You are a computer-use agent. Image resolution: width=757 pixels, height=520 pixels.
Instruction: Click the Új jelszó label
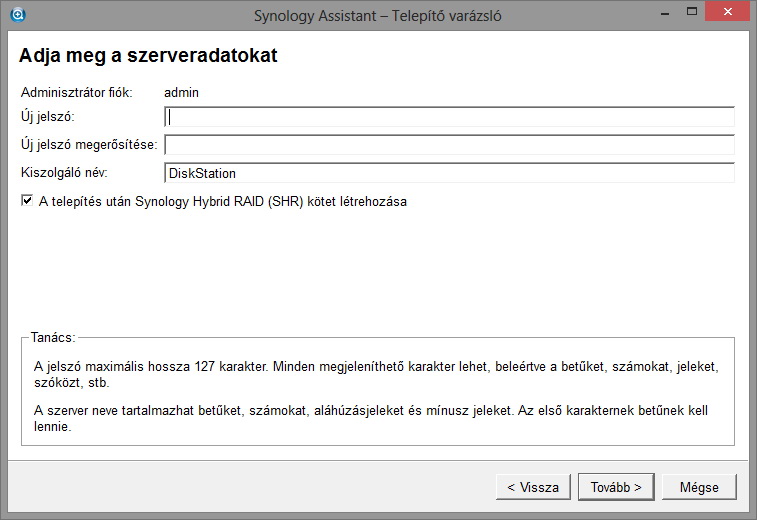pos(48,117)
